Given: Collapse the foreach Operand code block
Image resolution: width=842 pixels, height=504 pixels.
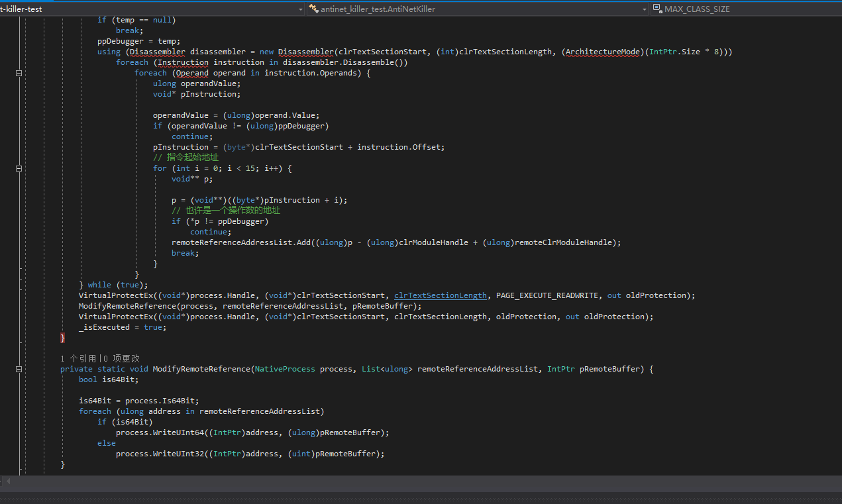Looking at the screenshot, I should click(19, 73).
